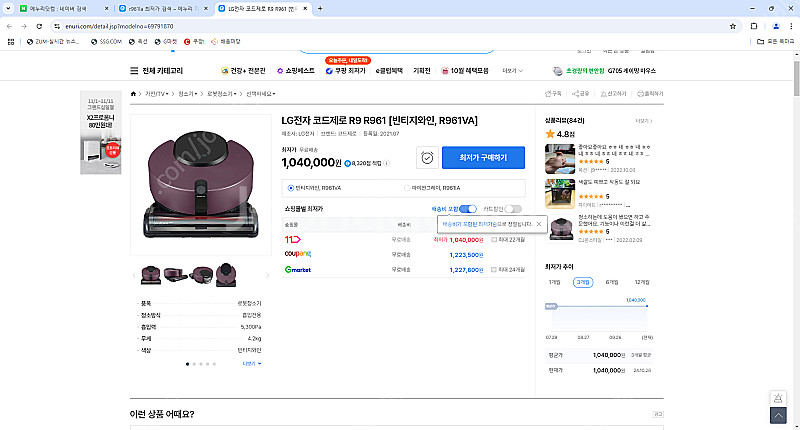Click the scroll-to-top arrow button

[x=778, y=416]
